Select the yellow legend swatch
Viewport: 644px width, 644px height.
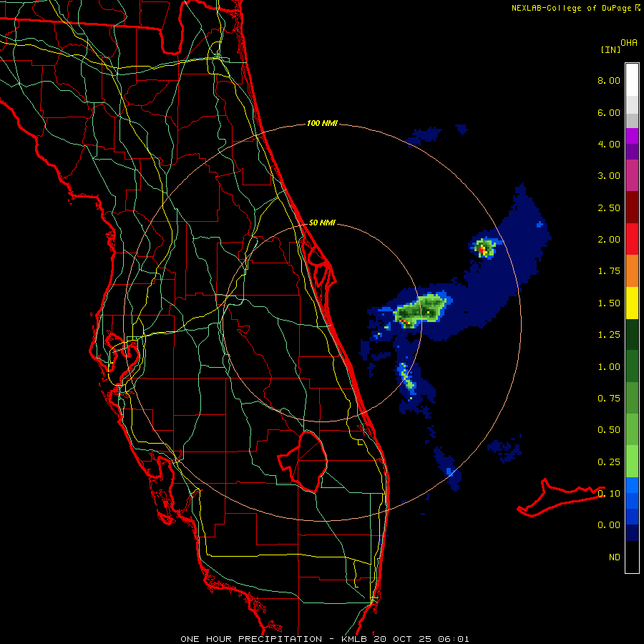(x=632, y=303)
